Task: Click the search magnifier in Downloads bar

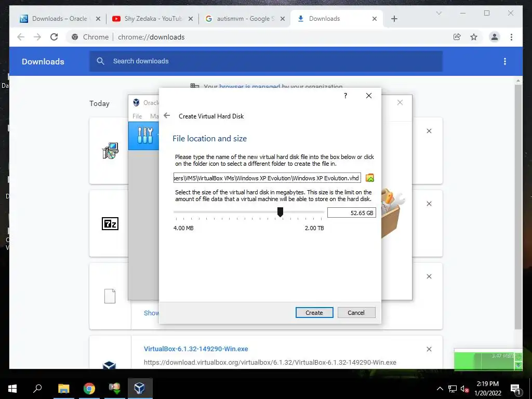Action: (x=100, y=61)
